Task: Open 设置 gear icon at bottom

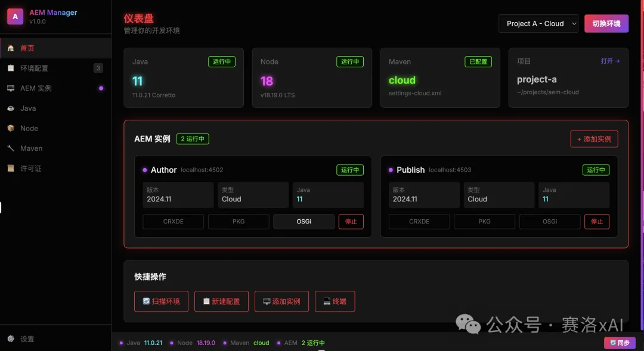Action: tap(11, 339)
